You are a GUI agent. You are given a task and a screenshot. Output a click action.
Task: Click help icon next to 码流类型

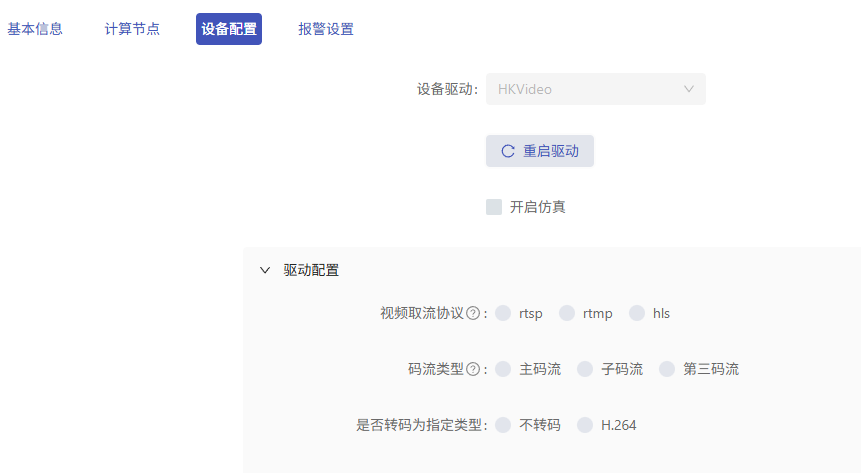coord(473,369)
